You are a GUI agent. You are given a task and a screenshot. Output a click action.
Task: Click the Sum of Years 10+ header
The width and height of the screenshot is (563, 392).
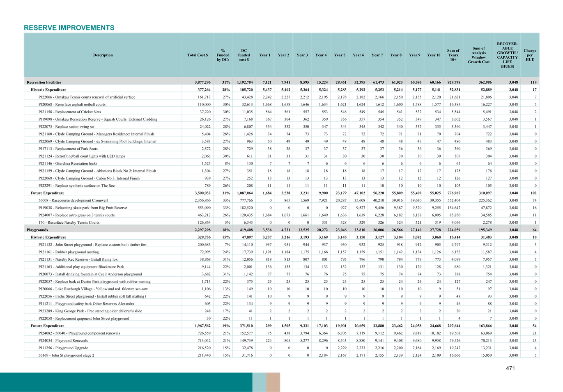coord(453,55)
